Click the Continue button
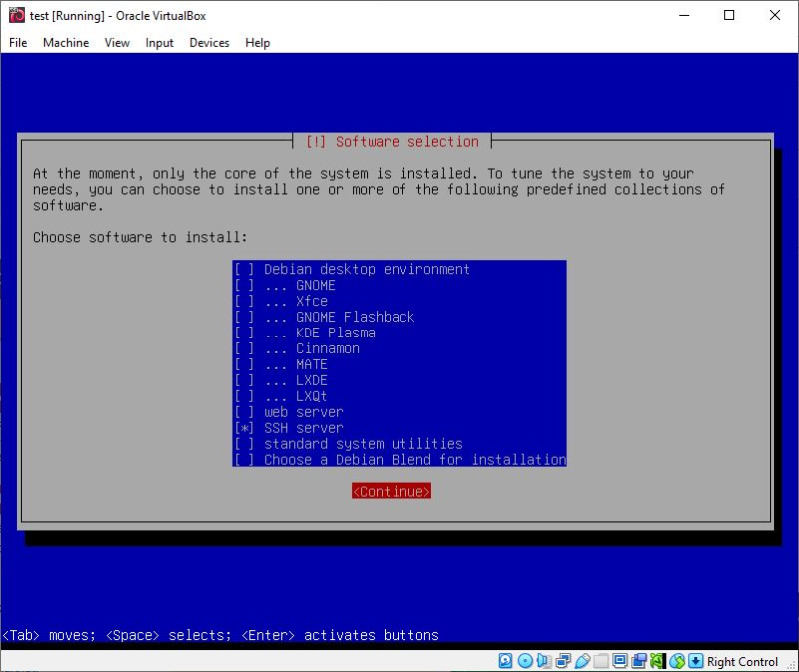This screenshot has width=799, height=672. click(392, 491)
